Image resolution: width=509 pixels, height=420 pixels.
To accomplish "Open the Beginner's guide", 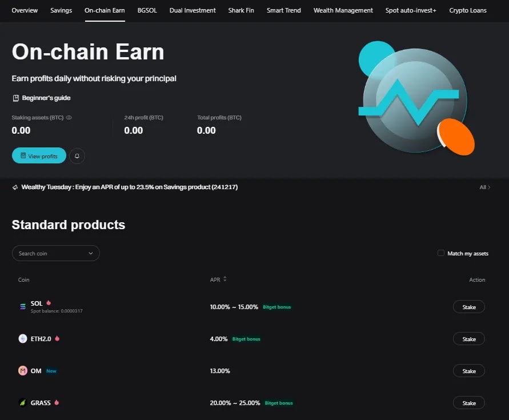I will click(x=41, y=98).
